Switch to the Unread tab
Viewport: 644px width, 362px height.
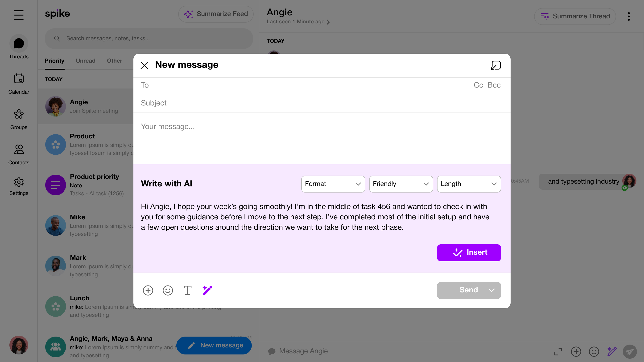tap(86, 61)
